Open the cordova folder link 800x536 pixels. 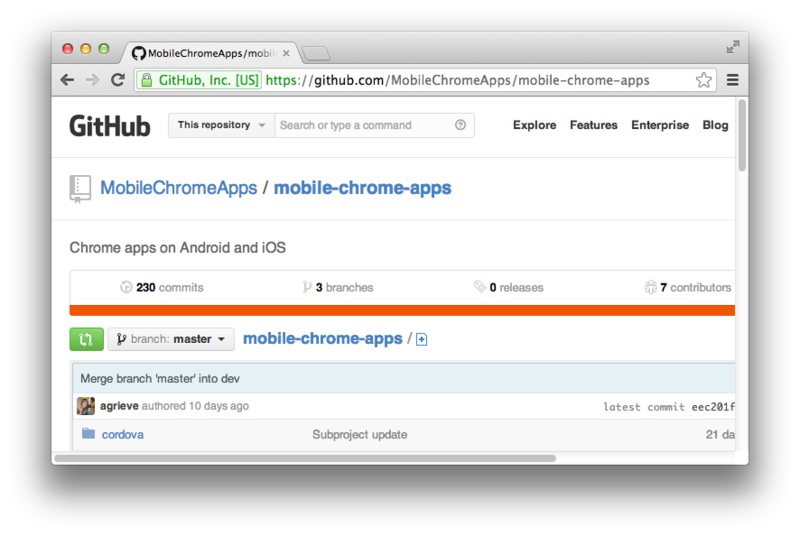(x=122, y=435)
